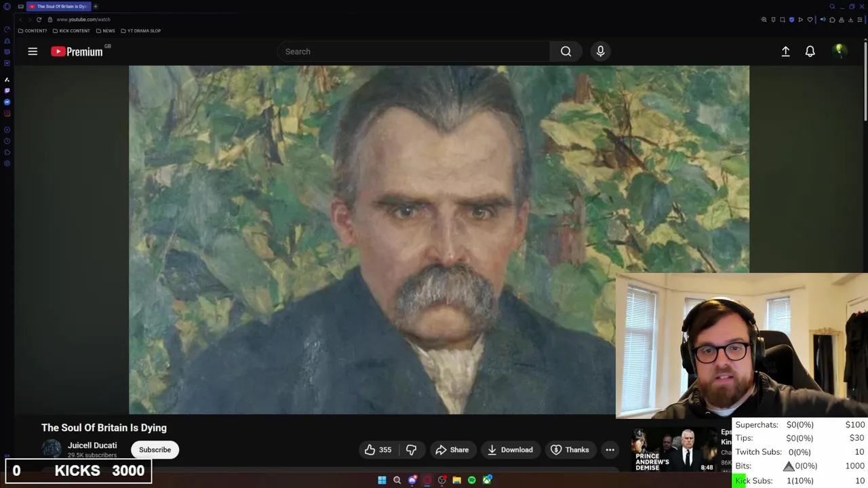Like the video with 355 likes
The width and height of the screenshot is (868, 488).
pyautogui.click(x=378, y=449)
